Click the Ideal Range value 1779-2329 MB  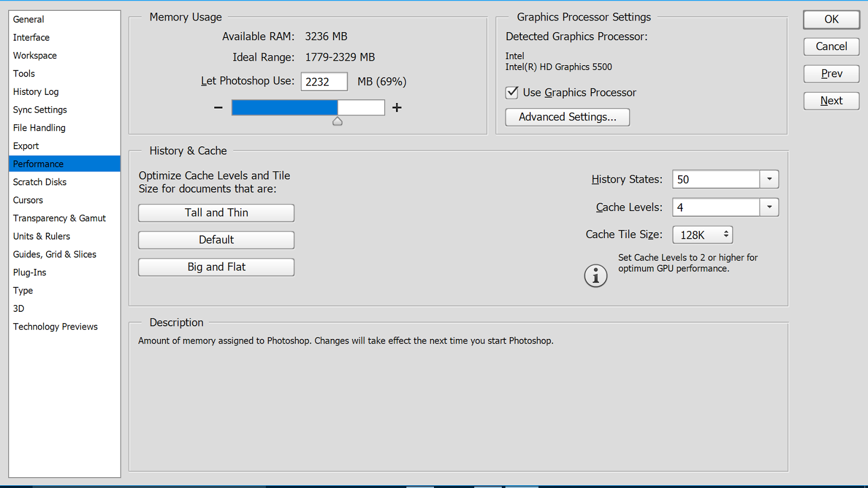click(x=340, y=57)
